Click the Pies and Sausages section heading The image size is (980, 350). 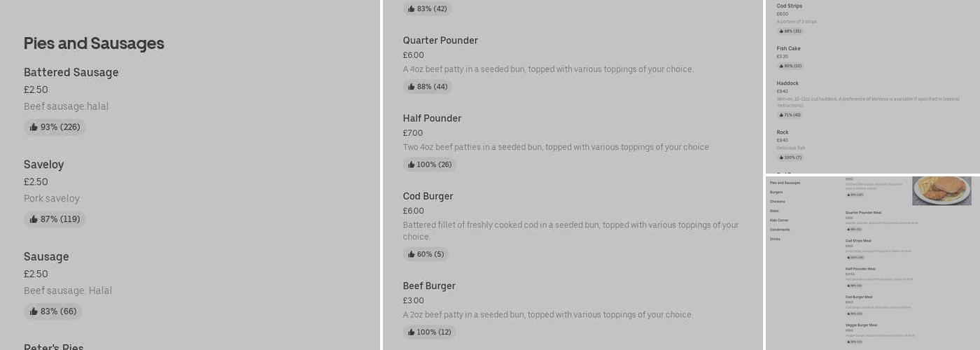coord(94,43)
